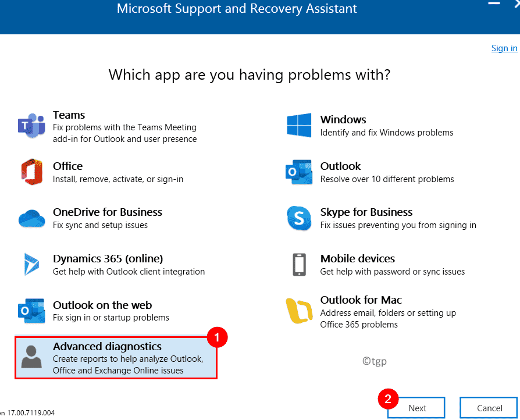Select the Outlook for Mac heading
Image resolution: width=520 pixels, height=420 pixels.
coord(361,300)
